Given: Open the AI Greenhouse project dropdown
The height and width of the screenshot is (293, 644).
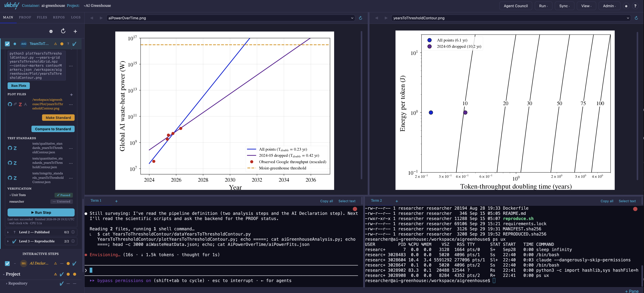Looking at the screenshot, I should [97, 6].
